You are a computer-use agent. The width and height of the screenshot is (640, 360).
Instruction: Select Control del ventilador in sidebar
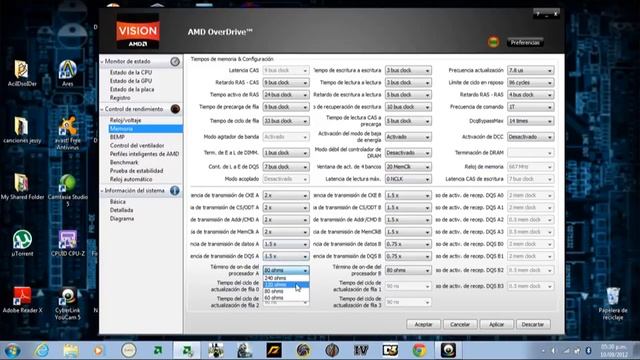pyautogui.click(x=137, y=145)
